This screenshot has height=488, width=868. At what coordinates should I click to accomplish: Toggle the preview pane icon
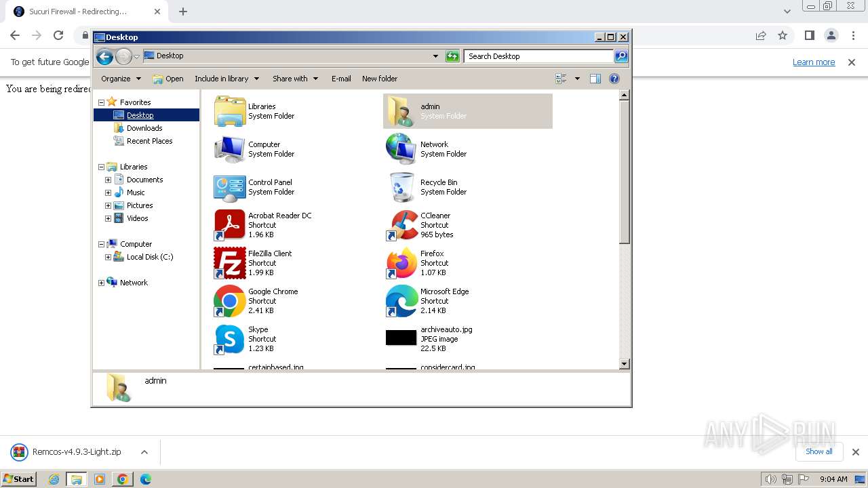[595, 79]
